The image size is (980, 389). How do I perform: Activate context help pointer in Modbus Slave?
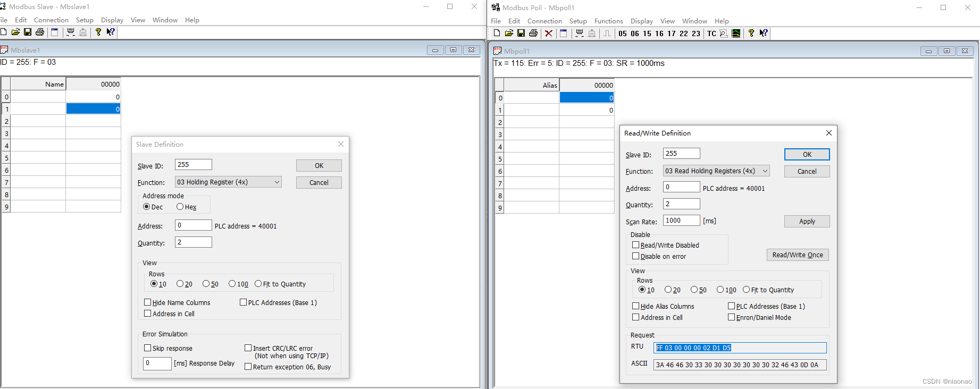pos(110,32)
